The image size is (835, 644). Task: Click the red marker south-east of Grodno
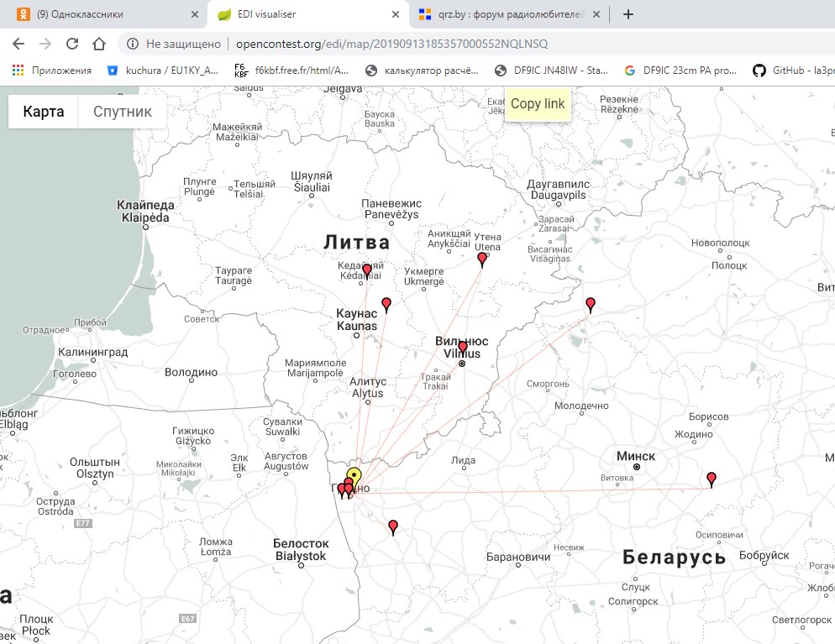(x=393, y=526)
